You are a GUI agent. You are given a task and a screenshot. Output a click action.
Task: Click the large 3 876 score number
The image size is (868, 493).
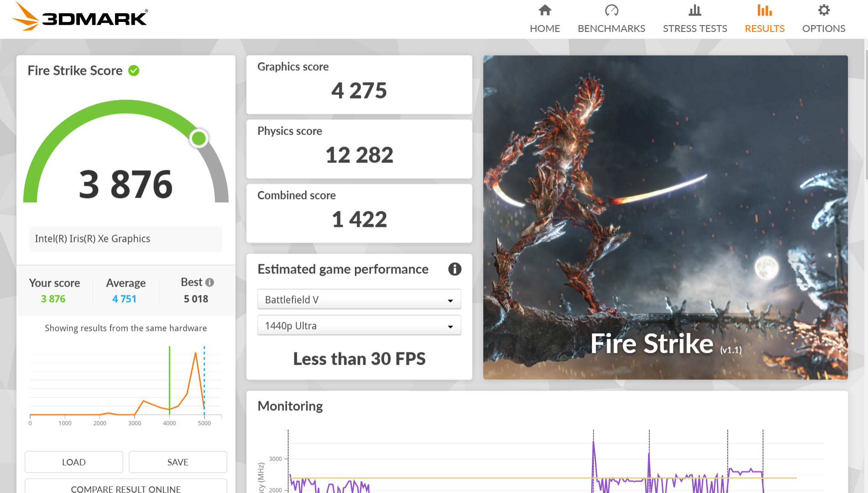(x=126, y=184)
